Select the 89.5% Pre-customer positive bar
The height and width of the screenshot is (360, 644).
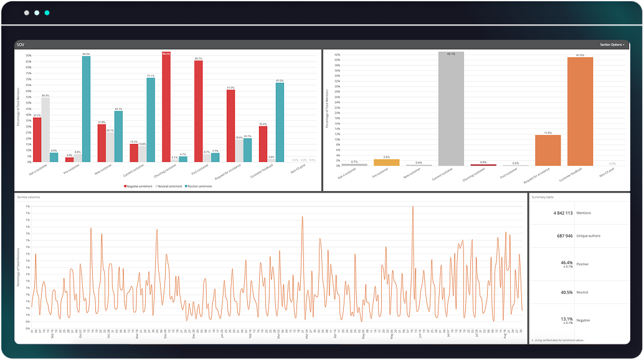(x=86, y=109)
